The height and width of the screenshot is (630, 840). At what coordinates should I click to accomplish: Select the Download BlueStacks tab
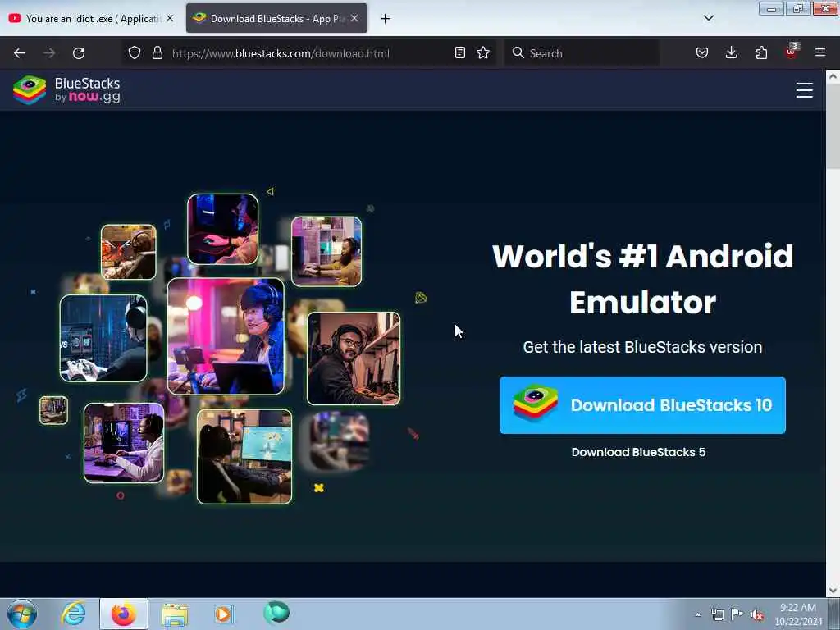(276, 19)
